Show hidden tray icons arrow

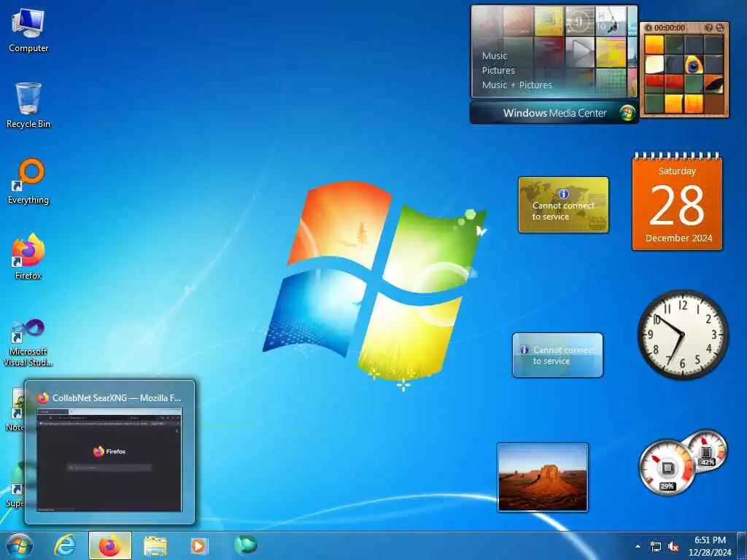(x=638, y=547)
